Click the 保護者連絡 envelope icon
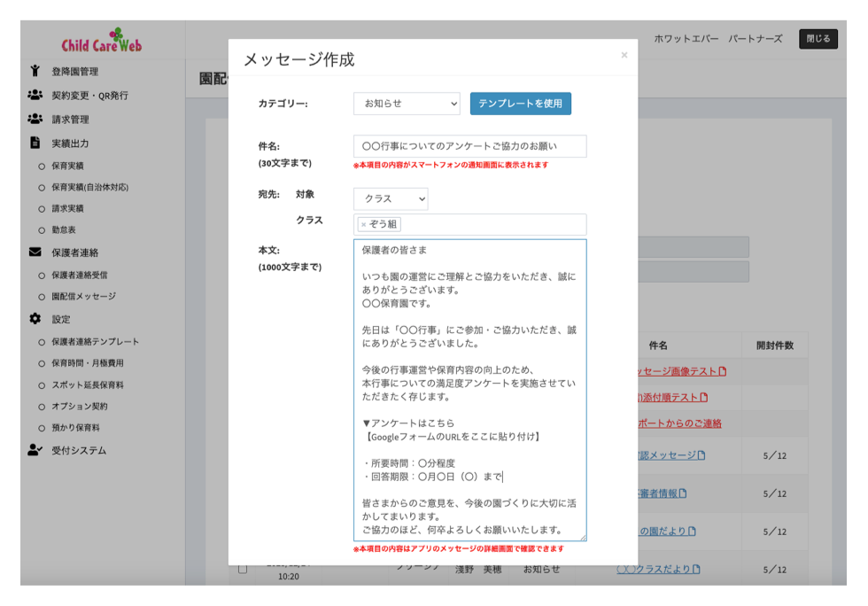 pos(35,252)
